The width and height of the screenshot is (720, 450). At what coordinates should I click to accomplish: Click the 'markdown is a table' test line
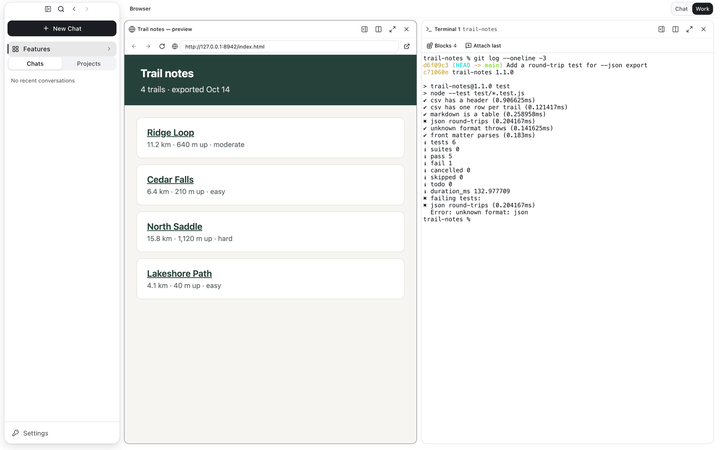click(x=484, y=114)
